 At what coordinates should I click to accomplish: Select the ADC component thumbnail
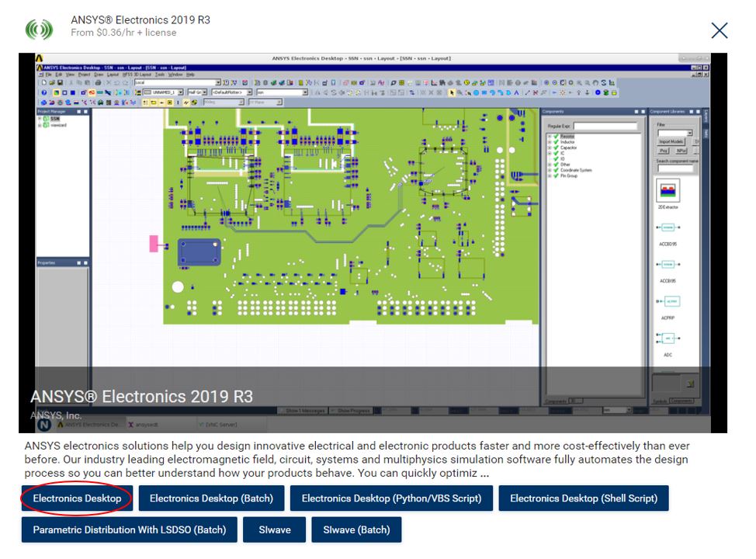coord(668,339)
